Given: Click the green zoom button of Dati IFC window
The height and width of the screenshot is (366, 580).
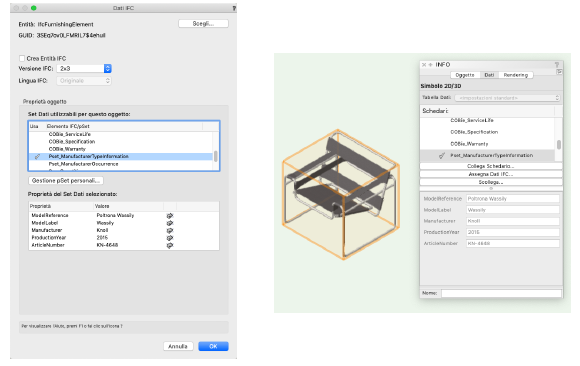Looking at the screenshot, I should pos(34,8).
